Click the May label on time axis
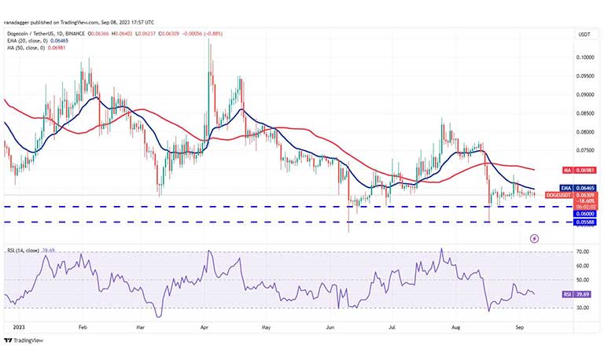Image resolution: width=604 pixels, height=364 pixels. [x=266, y=327]
